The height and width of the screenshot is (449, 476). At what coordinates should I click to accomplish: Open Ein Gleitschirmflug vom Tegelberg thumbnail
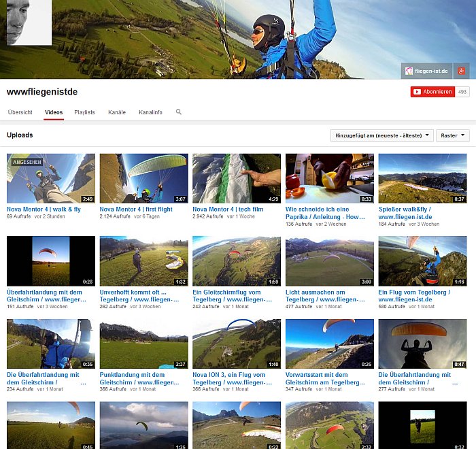tap(237, 261)
